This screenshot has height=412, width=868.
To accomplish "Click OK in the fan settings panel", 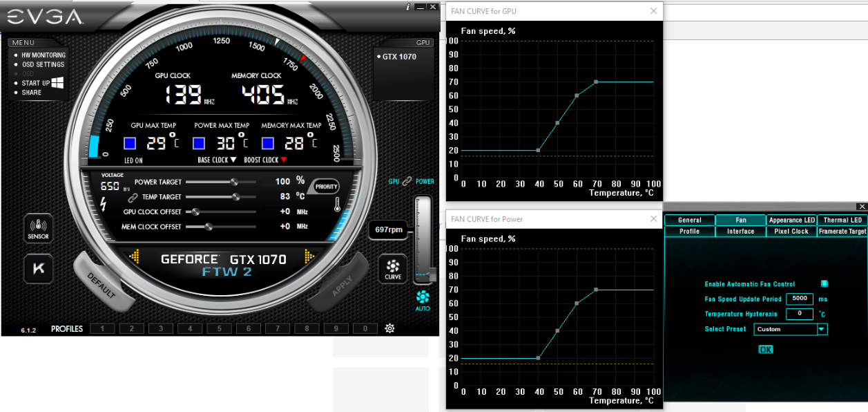I will (765, 350).
